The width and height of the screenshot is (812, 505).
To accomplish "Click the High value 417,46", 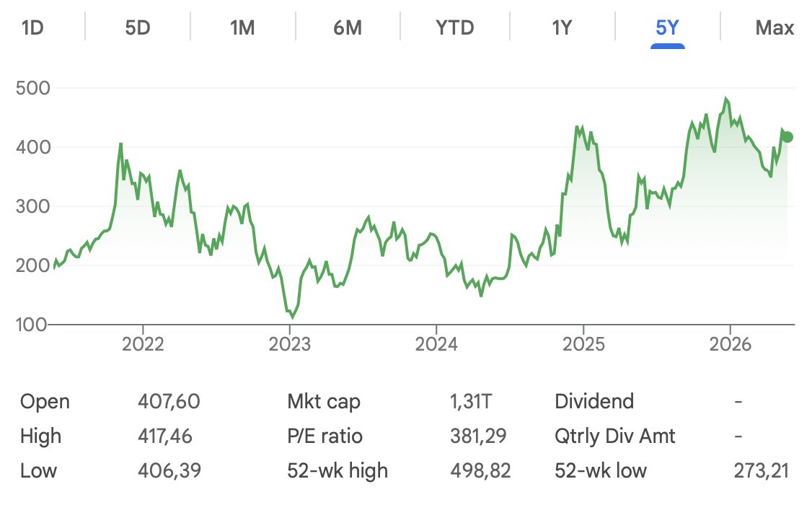I will coord(165,436).
